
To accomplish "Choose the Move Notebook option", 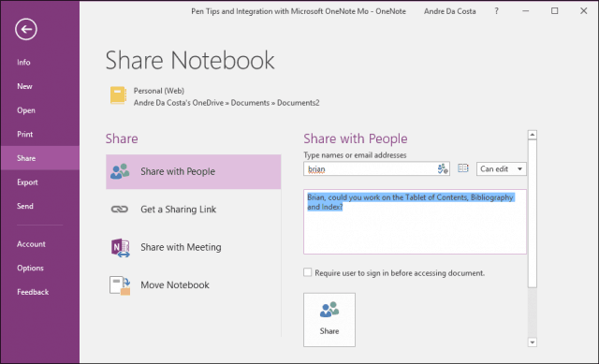I will pyautogui.click(x=194, y=285).
